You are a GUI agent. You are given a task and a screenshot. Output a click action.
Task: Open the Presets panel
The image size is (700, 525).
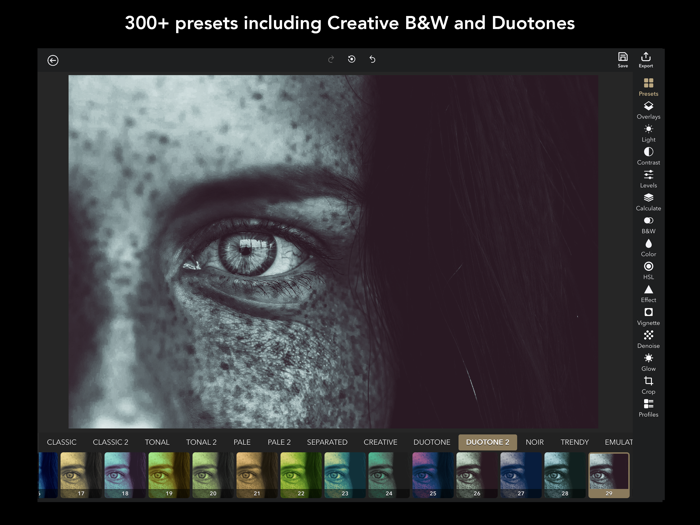(648, 87)
